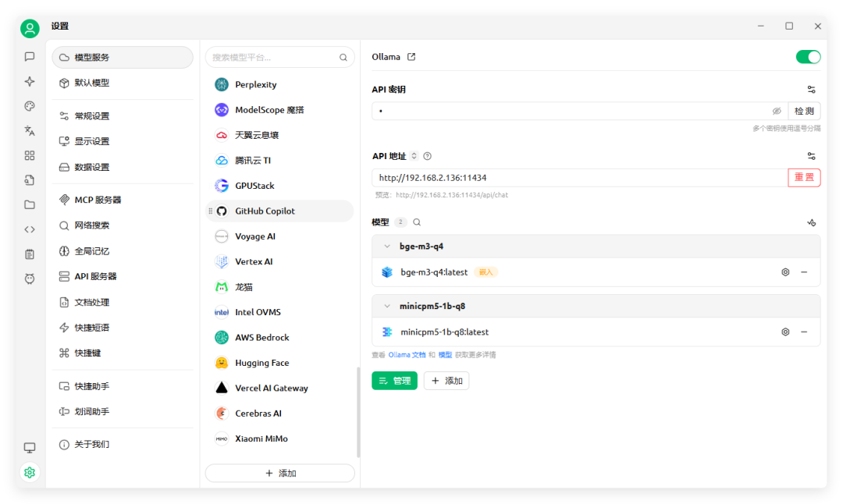
Task: Disable the Ollama provider switch
Action: [x=808, y=57]
